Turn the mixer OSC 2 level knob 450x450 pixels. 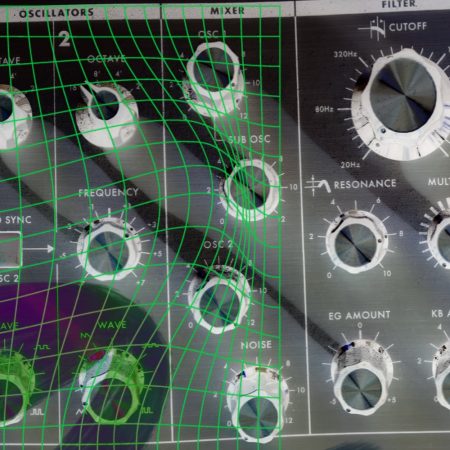(x=218, y=299)
